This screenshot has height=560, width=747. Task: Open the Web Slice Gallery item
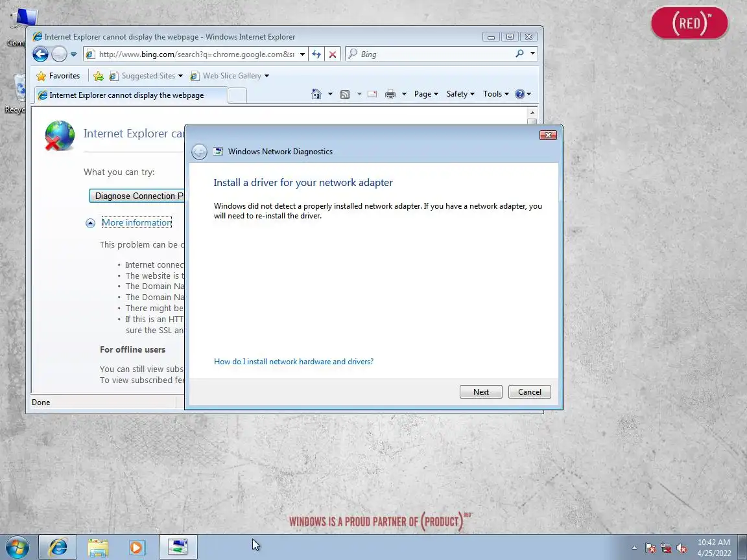click(230, 76)
